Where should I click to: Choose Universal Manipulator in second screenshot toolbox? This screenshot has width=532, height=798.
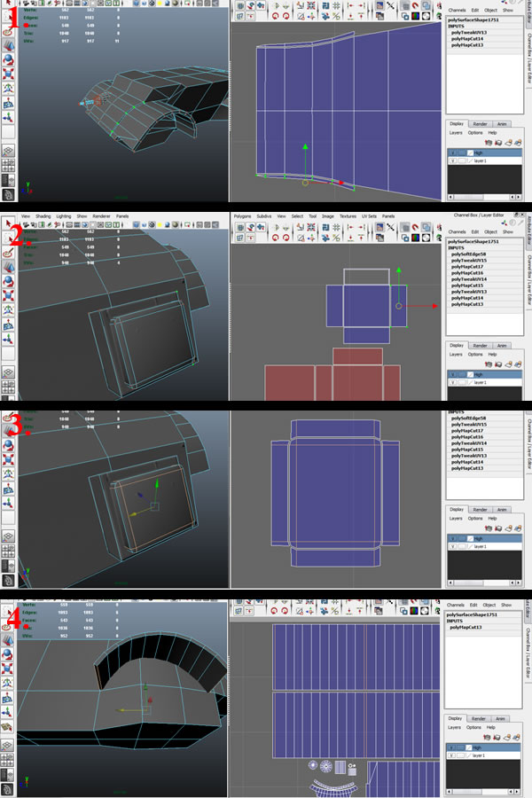pos(8,309)
